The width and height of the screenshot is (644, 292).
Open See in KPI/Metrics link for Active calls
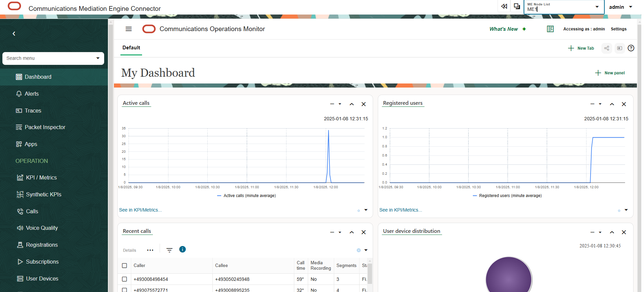click(x=140, y=210)
